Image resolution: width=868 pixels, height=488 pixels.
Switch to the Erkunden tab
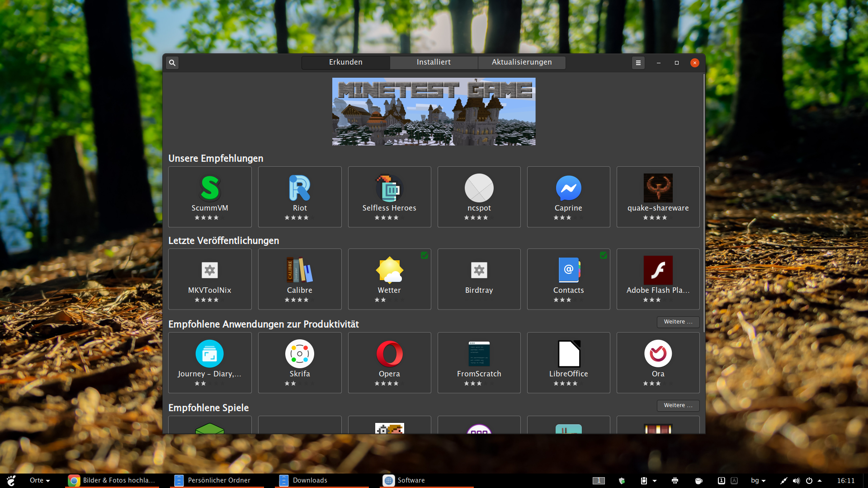tap(346, 62)
